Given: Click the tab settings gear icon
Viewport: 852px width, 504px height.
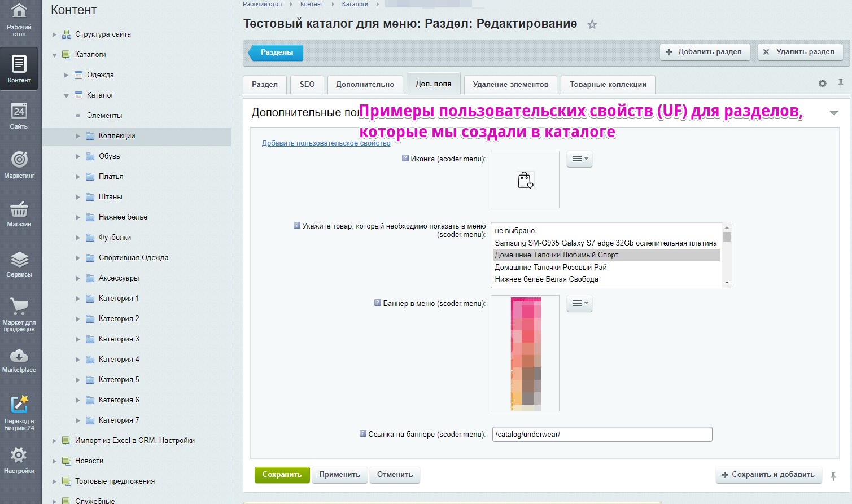Looking at the screenshot, I should (x=822, y=84).
